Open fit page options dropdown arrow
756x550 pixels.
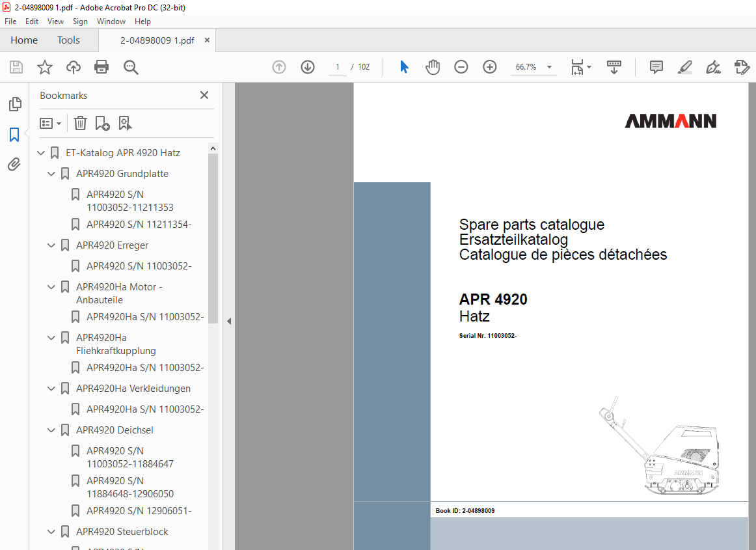click(x=589, y=67)
